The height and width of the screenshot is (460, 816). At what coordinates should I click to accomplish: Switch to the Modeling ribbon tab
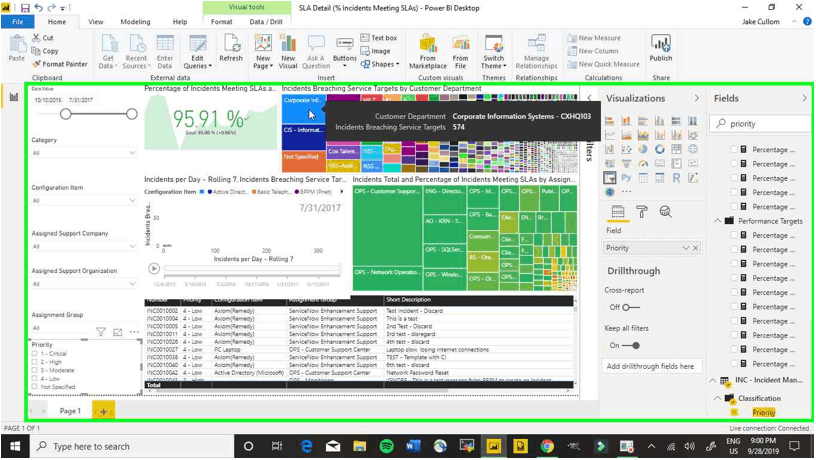click(x=135, y=22)
